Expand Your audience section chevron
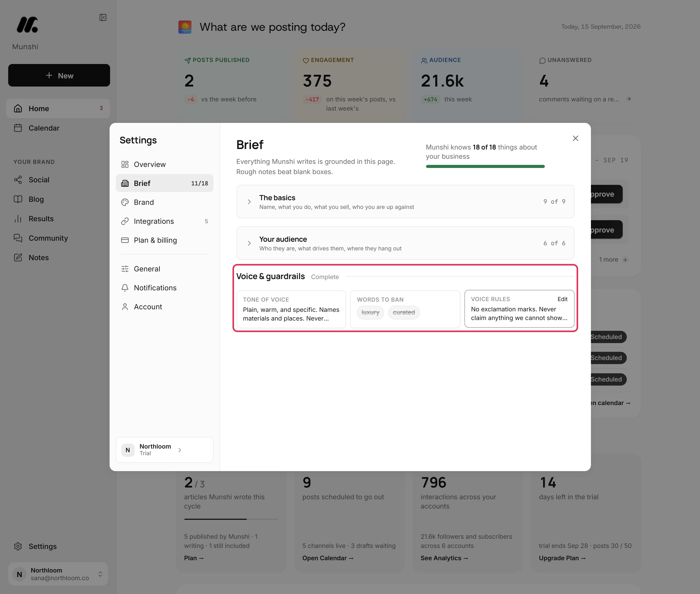The image size is (700, 594). click(x=249, y=243)
